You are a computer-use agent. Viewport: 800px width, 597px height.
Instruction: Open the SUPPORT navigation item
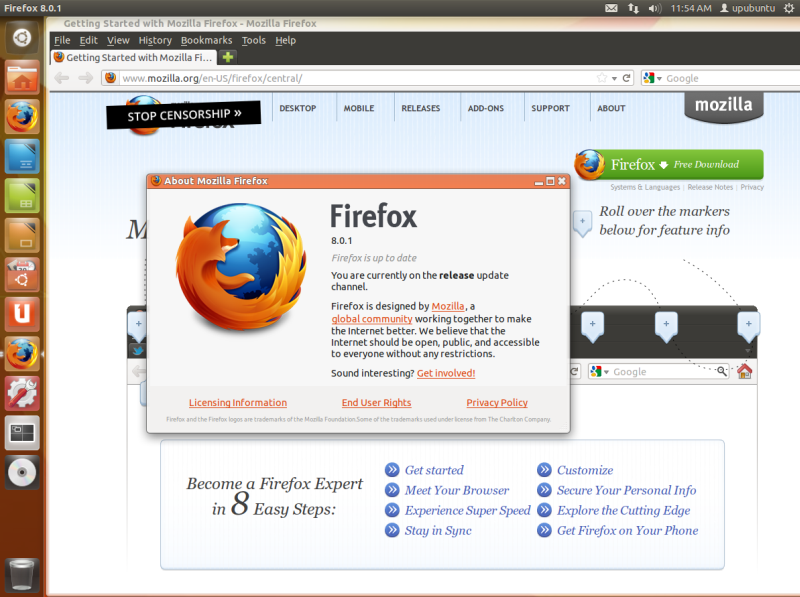point(550,108)
